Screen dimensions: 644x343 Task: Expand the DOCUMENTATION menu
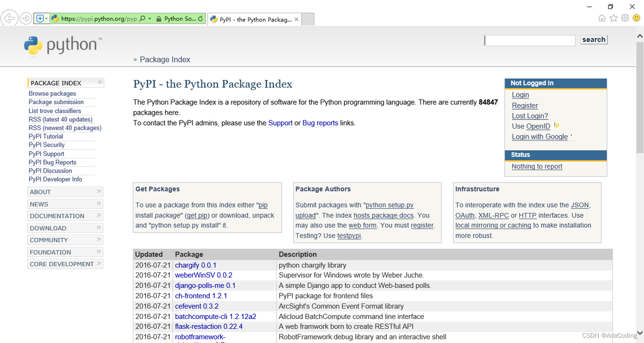pyautogui.click(x=65, y=216)
